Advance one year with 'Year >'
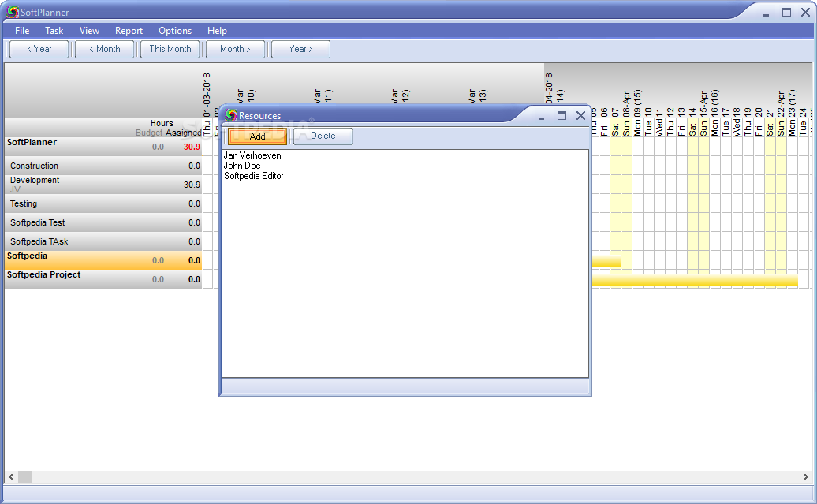Image resolution: width=817 pixels, height=504 pixels. (300, 49)
